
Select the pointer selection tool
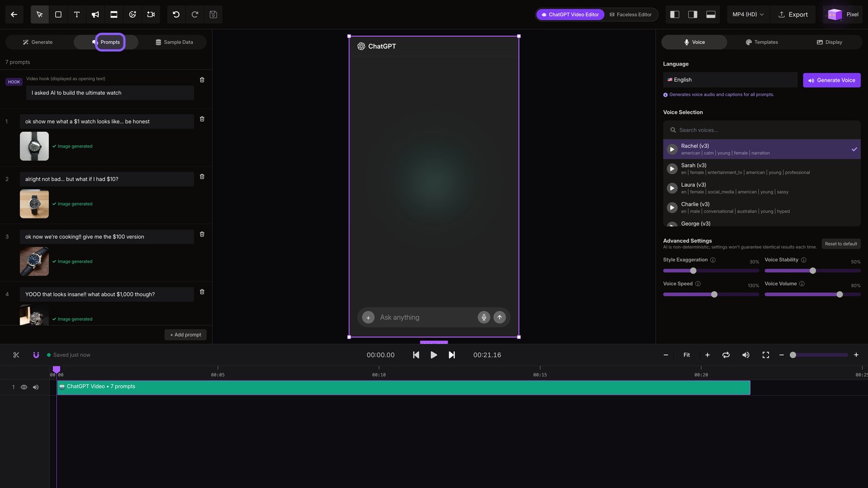point(40,15)
